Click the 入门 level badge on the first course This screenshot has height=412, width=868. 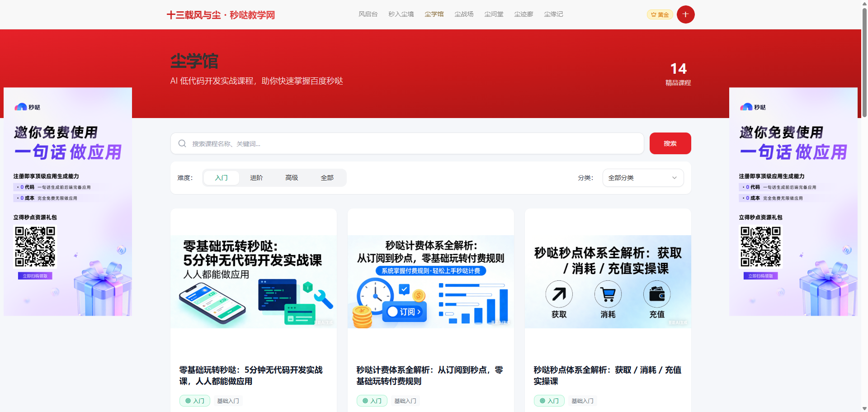coord(194,401)
